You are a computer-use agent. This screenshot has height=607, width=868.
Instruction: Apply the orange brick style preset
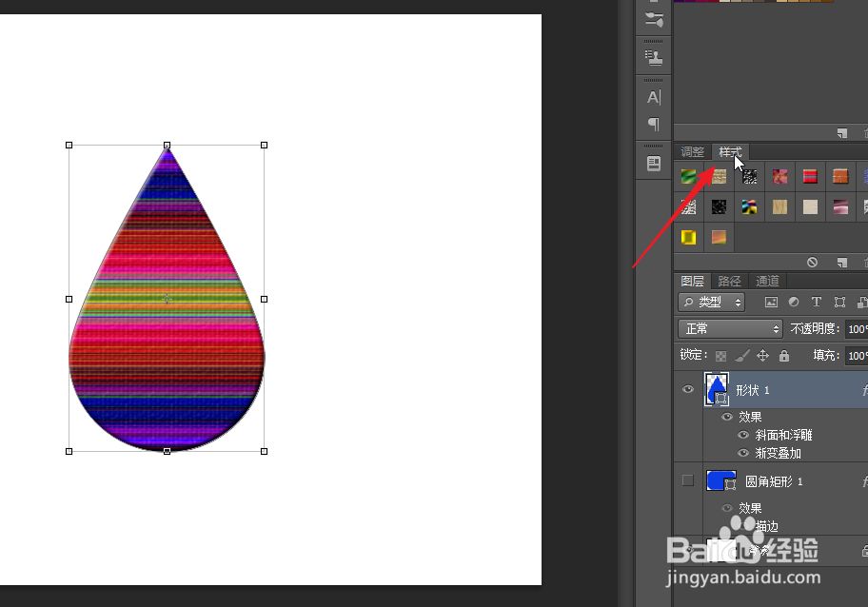(x=841, y=177)
